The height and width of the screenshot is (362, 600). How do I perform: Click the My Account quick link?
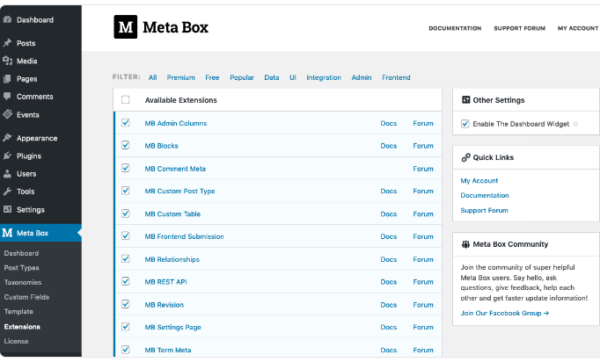pyautogui.click(x=479, y=181)
